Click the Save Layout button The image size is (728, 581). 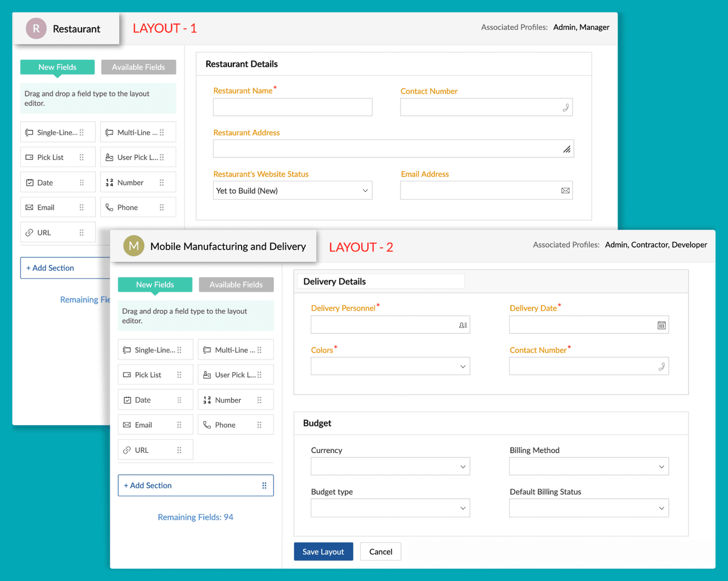point(323,551)
